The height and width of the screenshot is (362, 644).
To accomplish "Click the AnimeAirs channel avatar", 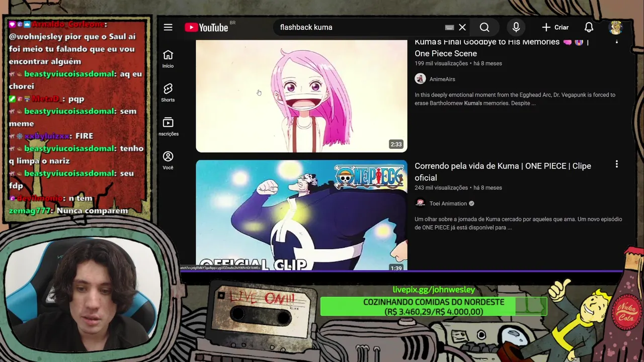I will (x=420, y=79).
